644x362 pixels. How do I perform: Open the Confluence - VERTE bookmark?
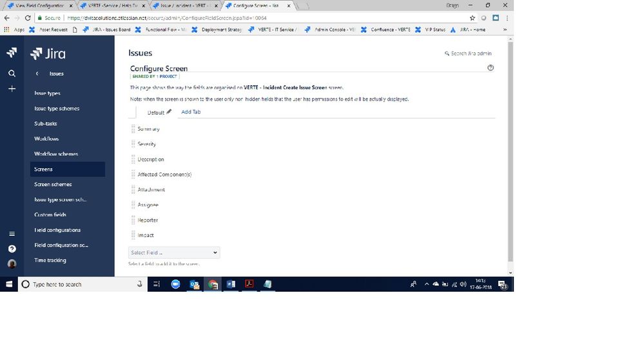tap(385, 30)
